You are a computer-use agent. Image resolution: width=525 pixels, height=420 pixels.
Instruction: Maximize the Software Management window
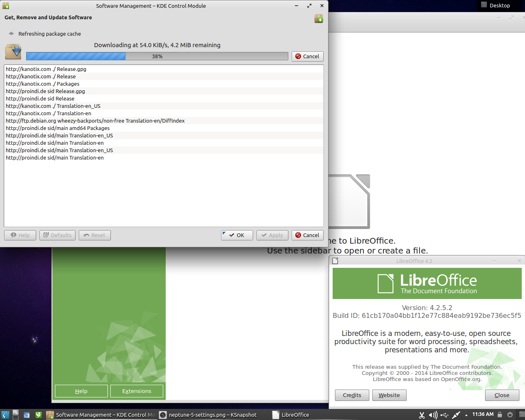pyautogui.click(x=309, y=6)
